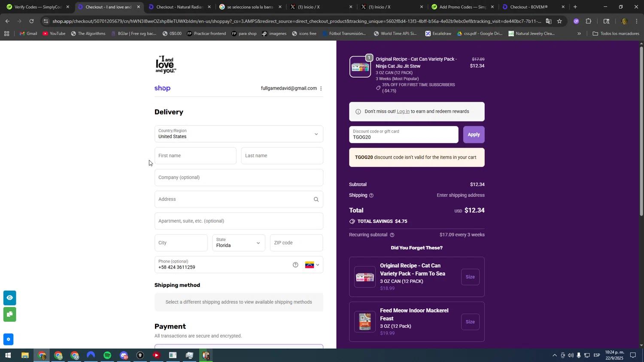Open the Country/Region dropdown
This screenshot has width=644, height=362.
[x=239, y=134]
